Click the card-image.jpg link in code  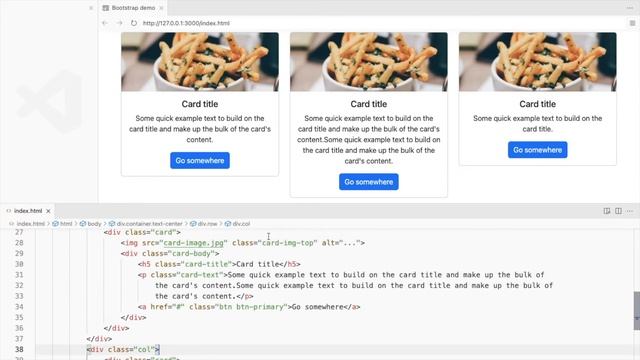coord(193,243)
